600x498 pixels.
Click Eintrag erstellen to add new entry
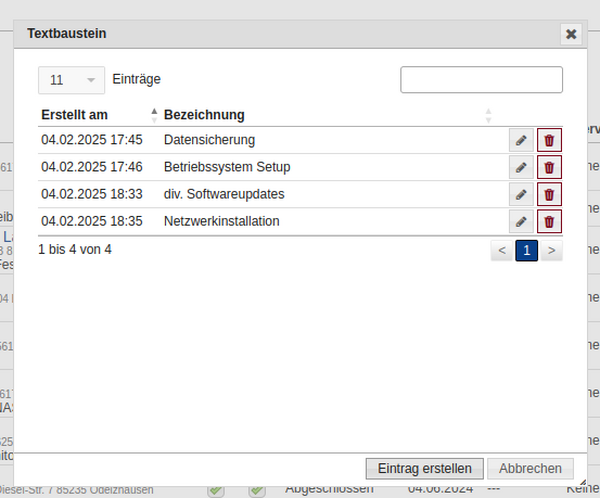425,468
